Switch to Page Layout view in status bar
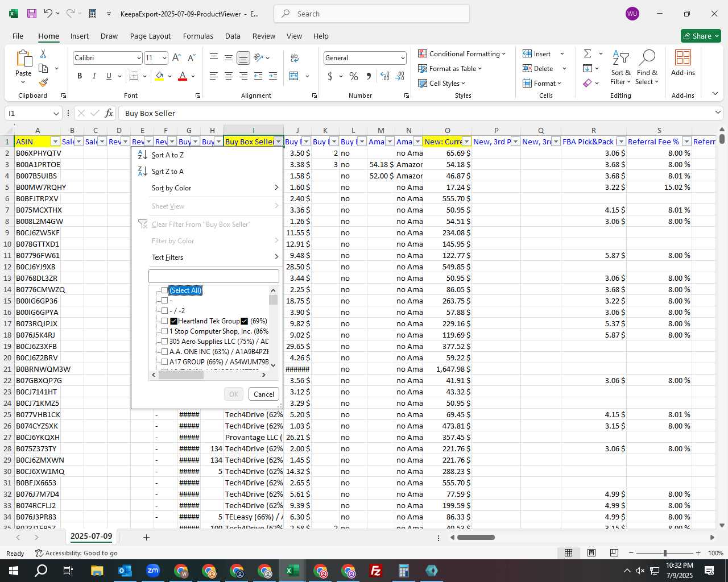Viewport: 728px width, 582px height. 591,553
